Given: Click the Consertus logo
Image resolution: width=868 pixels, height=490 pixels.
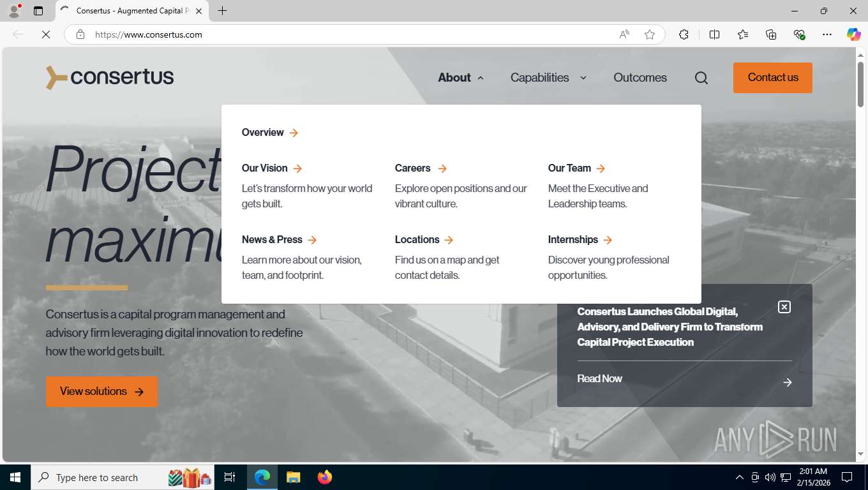Looking at the screenshot, I should click(110, 77).
